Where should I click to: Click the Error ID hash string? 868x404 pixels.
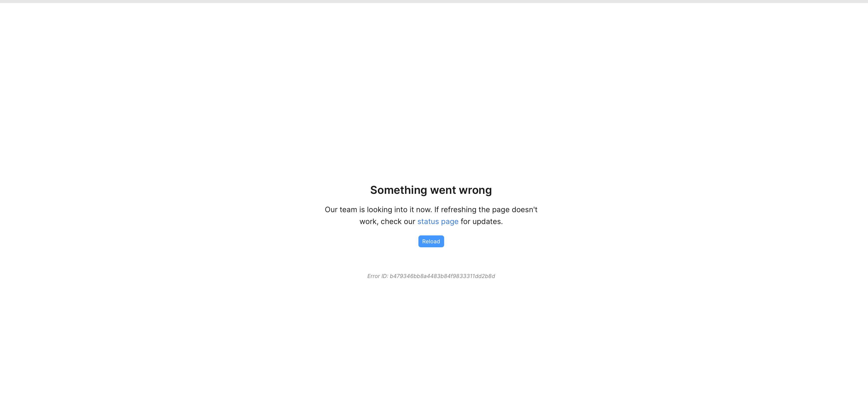442,276
